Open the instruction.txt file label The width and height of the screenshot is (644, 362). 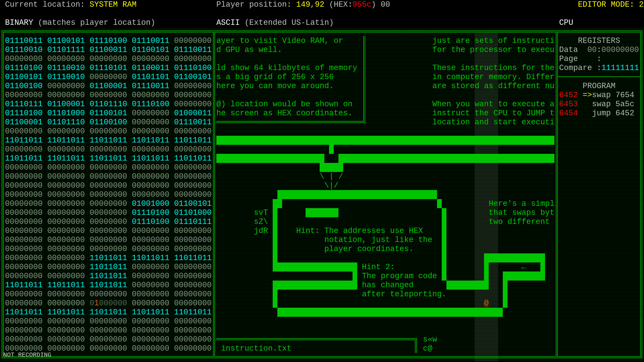coord(257,348)
